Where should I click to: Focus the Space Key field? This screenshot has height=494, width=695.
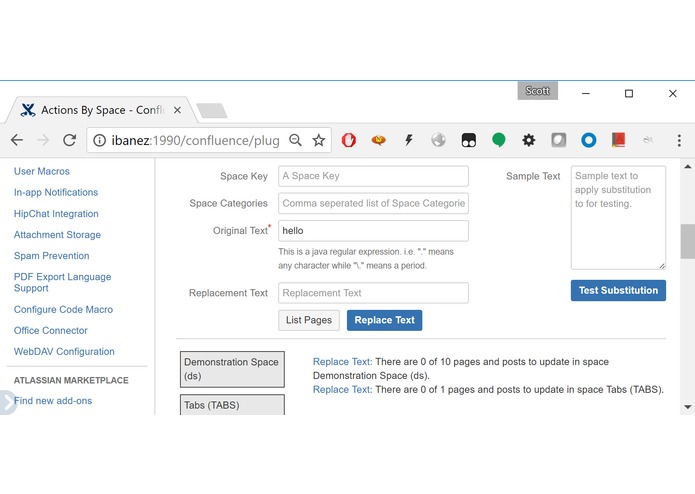(373, 176)
